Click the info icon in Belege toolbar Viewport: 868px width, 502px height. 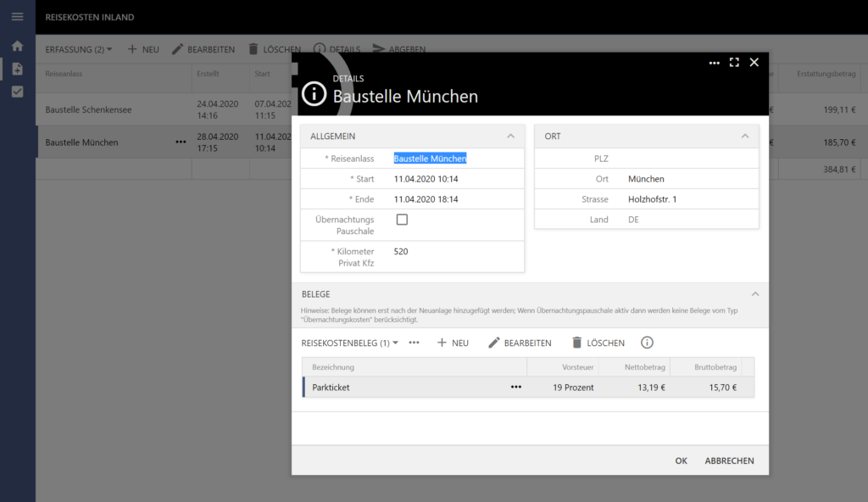coord(647,343)
